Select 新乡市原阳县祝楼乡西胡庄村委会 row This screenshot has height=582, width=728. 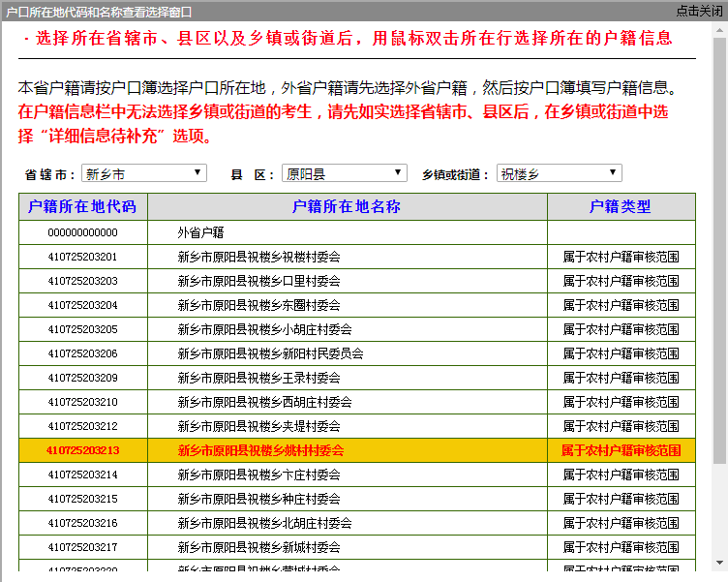pos(348,402)
